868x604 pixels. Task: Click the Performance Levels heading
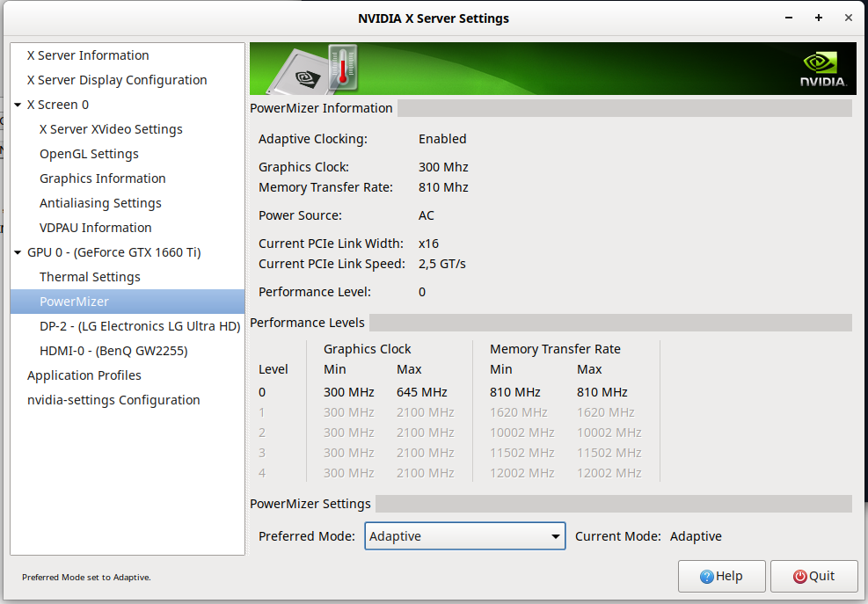click(307, 323)
